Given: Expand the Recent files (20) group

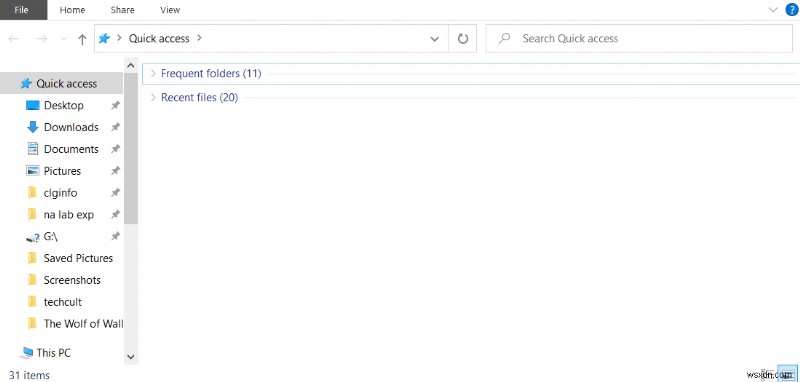Looking at the screenshot, I should (153, 97).
